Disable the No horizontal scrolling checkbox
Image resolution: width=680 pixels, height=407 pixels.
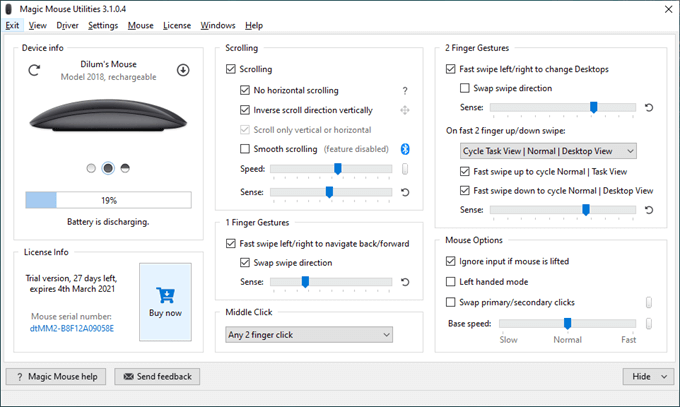click(246, 90)
